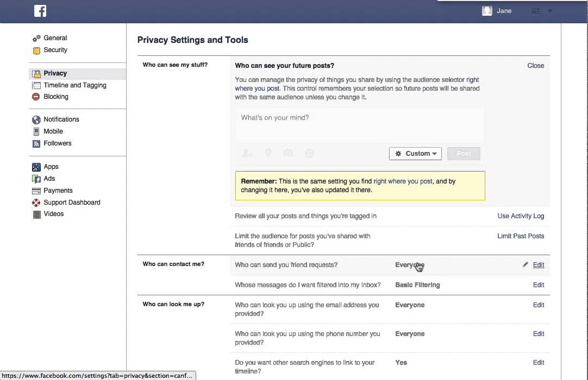This screenshot has width=588, height=380.
Task: Click the What's on your mind field
Action: coord(360,125)
